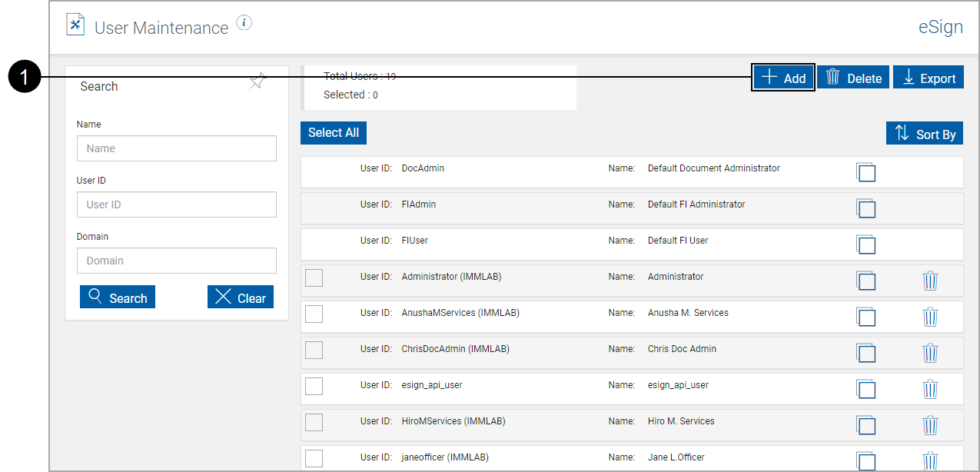Delete HiroMServices using its trash icon
Image resolution: width=980 pixels, height=472 pixels.
click(930, 425)
